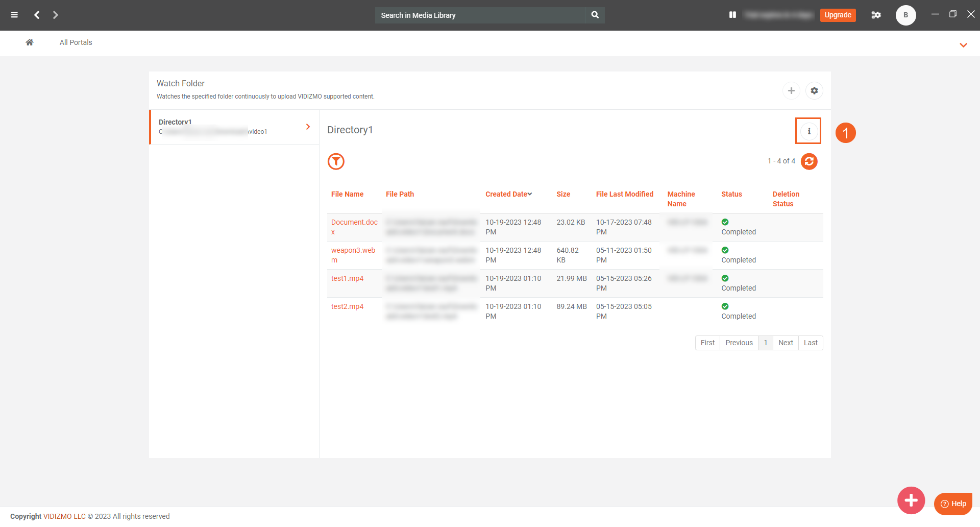Open the Help widget

[953, 504]
